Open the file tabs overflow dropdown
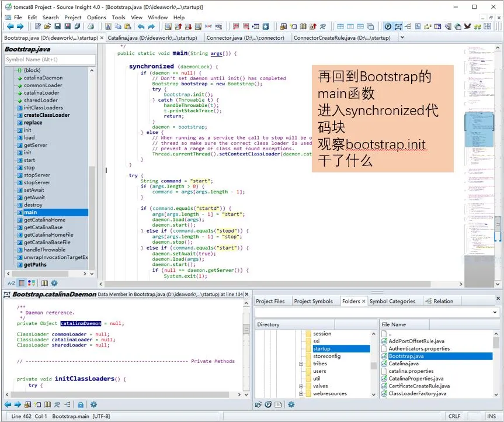This screenshot has width=504, height=422. click(x=402, y=37)
